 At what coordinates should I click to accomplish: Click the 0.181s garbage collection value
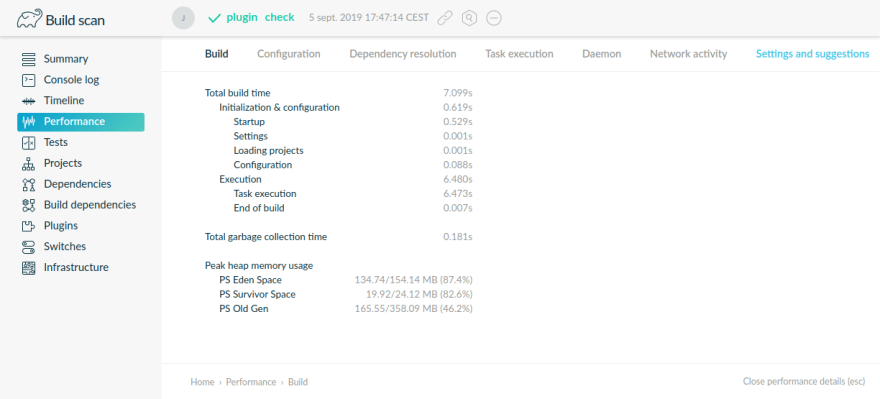pos(457,237)
